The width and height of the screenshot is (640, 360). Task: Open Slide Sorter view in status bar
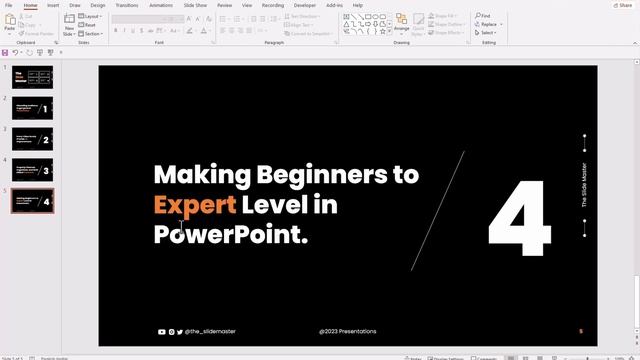tap(525, 358)
